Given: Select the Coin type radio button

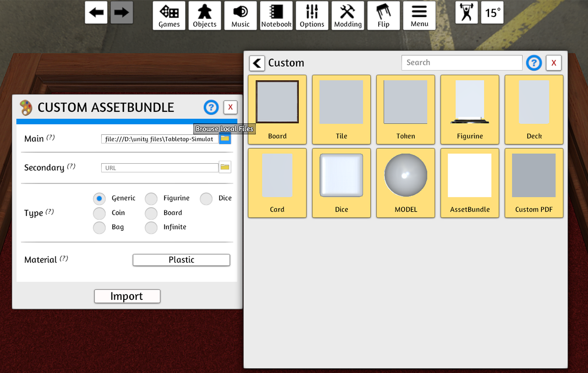Looking at the screenshot, I should pos(99,213).
